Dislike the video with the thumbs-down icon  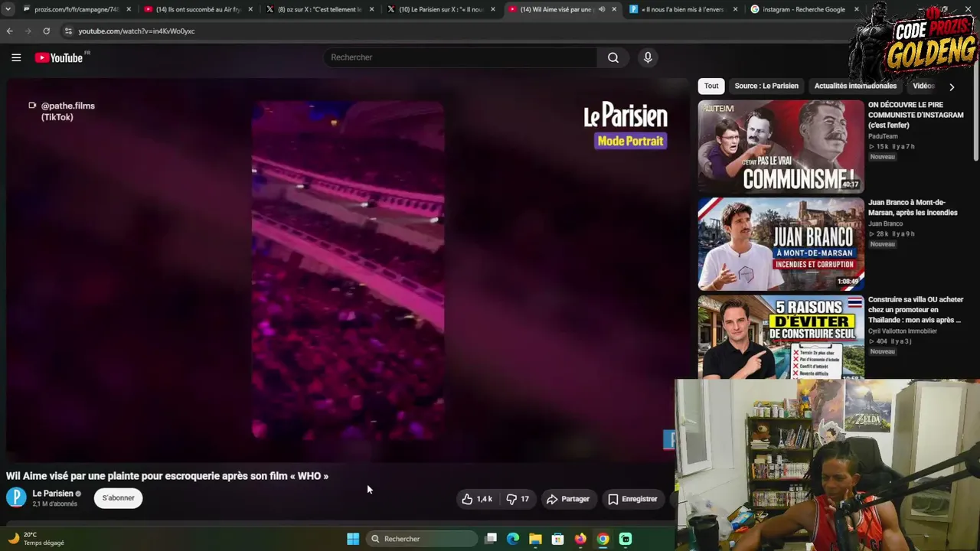(518, 499)
